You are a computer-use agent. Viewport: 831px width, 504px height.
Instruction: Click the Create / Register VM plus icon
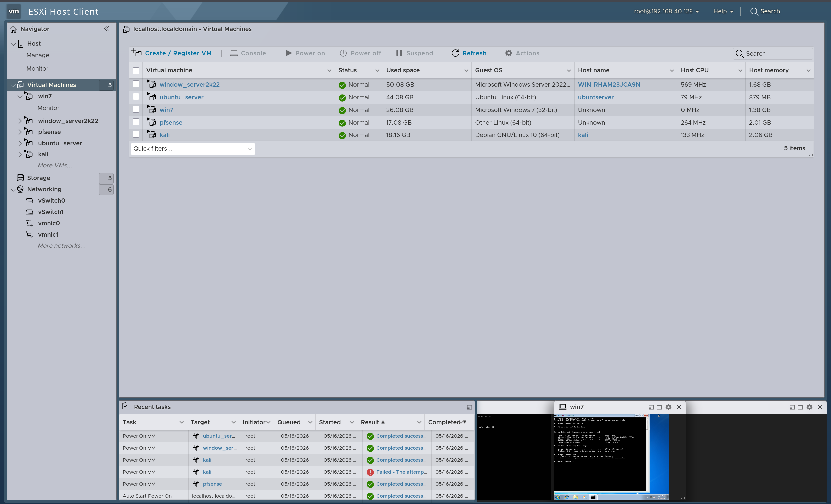[x=137, y=53]
